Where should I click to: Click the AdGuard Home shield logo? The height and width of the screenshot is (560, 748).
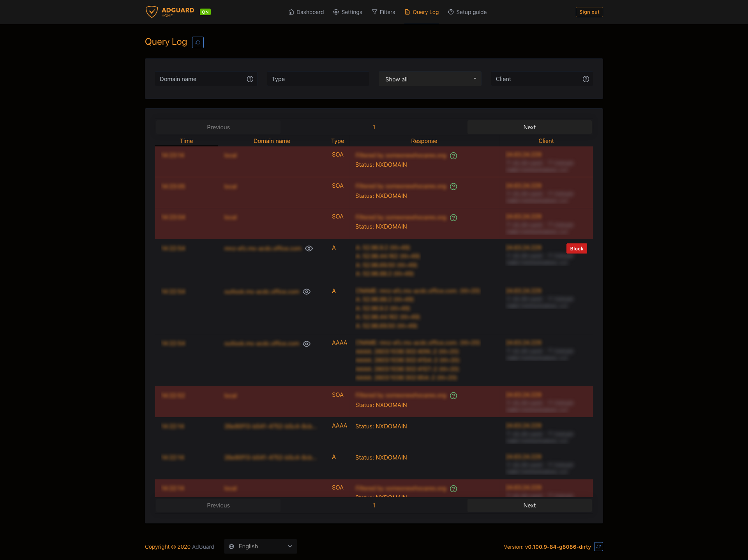(x=152, y=12)
